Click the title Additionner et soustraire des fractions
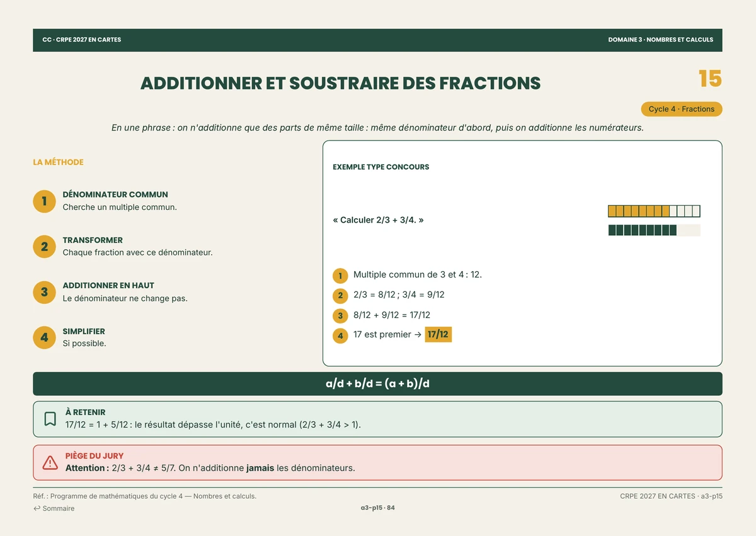This screenshot has width=756, height=536. 340,83
